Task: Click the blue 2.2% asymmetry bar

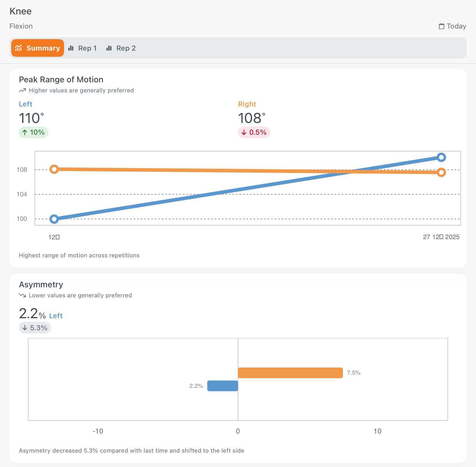Action: click(x=222, y=386)
